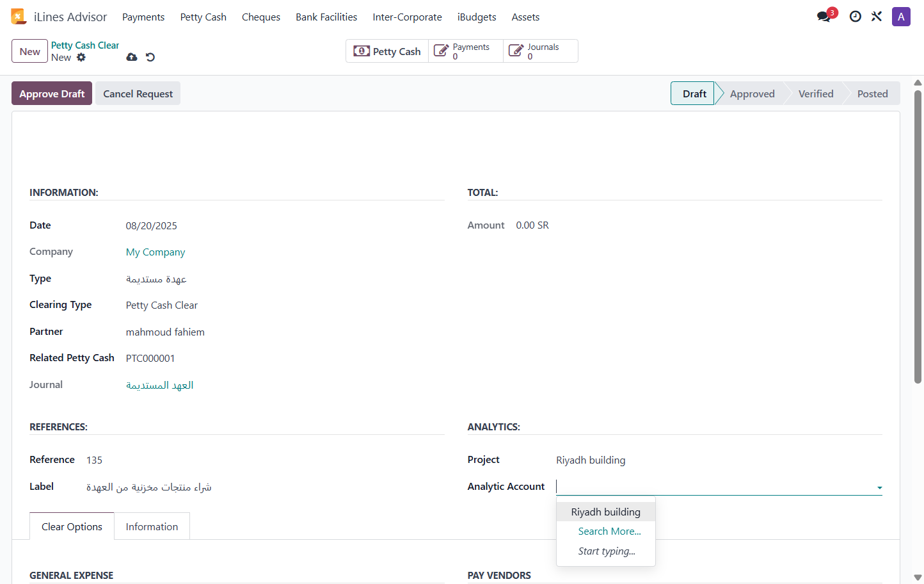Save the record manually with cloud icon

pyautogui.click(x=132, y=57)
